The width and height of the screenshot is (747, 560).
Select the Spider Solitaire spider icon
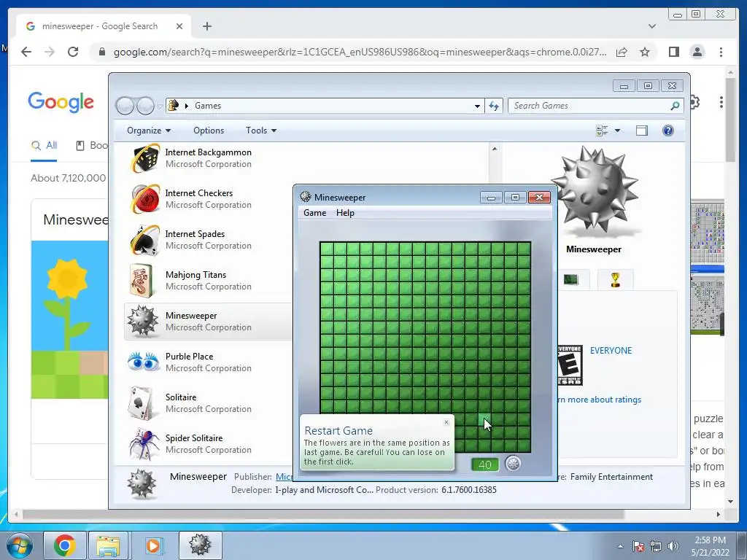click(144, 443)
